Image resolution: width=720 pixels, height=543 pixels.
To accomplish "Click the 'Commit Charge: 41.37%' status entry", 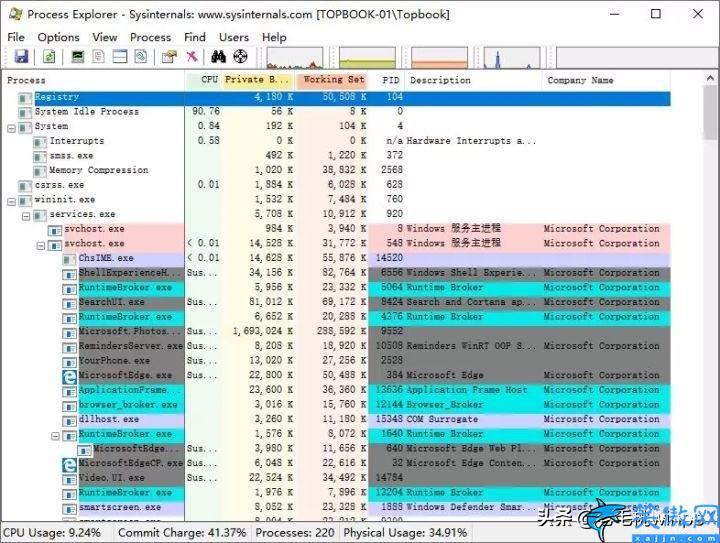I will 182,532.
